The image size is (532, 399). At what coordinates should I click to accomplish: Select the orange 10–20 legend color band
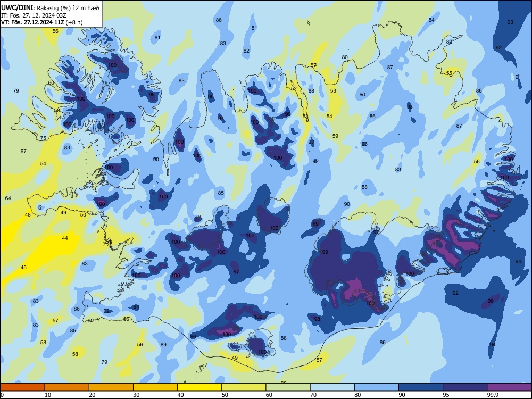[x=67, y=387]
